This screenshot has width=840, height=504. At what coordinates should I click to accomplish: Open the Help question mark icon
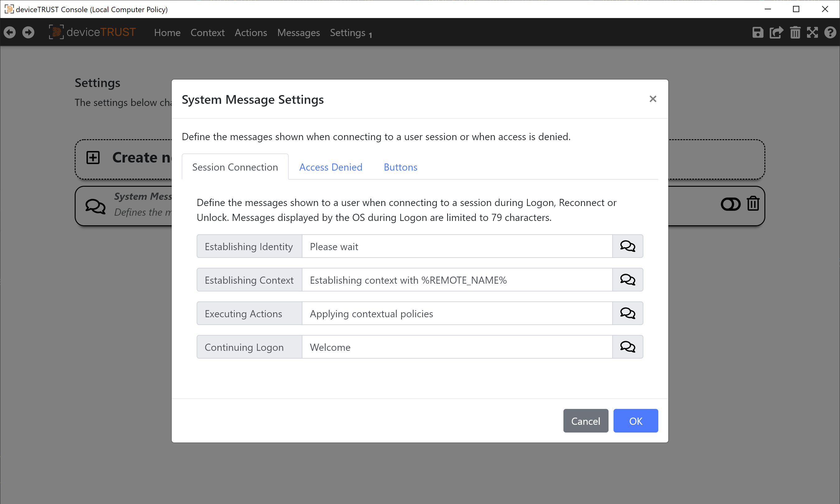pyautogui.click(x=831, y=32)
